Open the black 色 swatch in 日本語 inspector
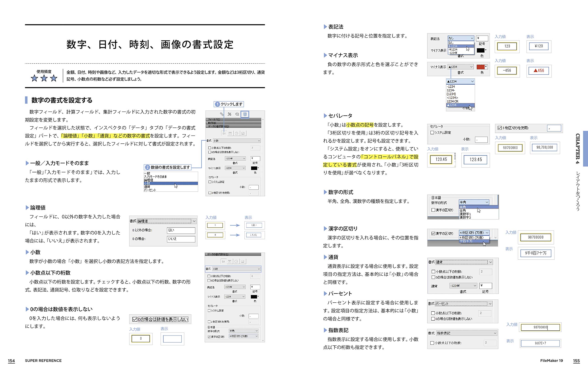Viewport: 588px width, 375px height. pyautogui.click(x=254, y=297)
